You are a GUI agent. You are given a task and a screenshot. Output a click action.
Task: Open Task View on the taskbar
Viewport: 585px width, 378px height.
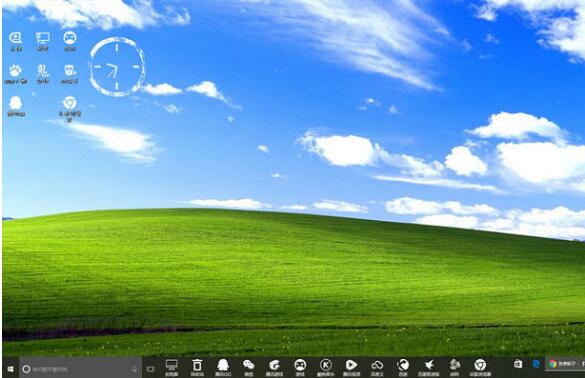(151, 369)
